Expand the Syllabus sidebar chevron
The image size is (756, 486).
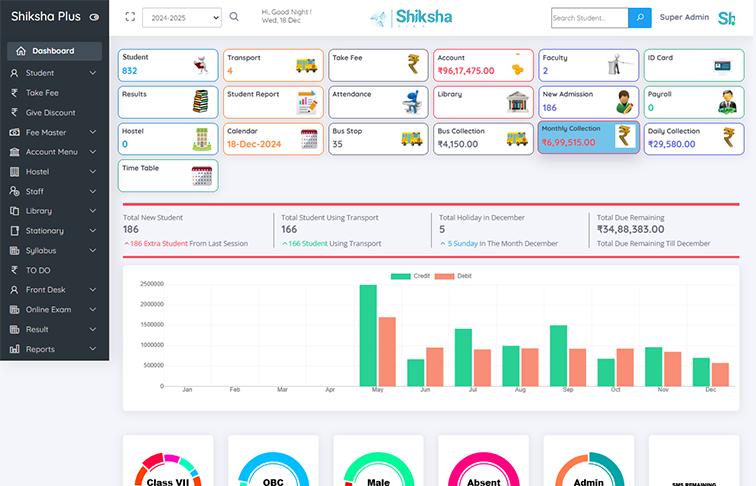coord(93,250)
